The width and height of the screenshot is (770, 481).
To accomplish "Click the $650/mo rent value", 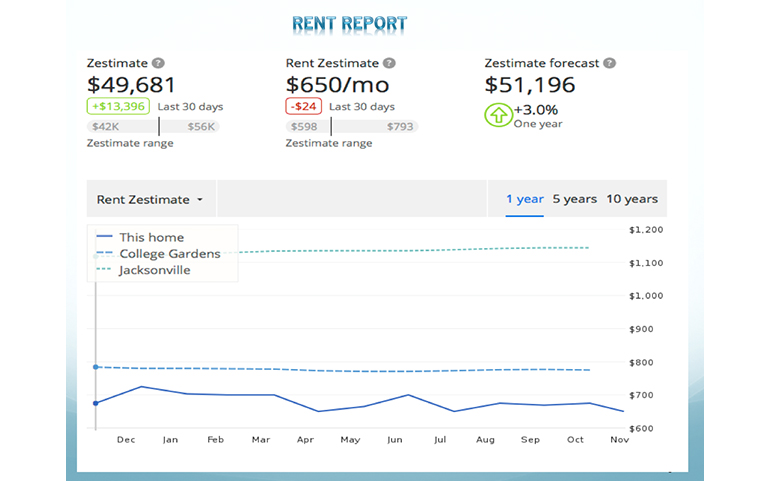I will [x=337, y=85].
